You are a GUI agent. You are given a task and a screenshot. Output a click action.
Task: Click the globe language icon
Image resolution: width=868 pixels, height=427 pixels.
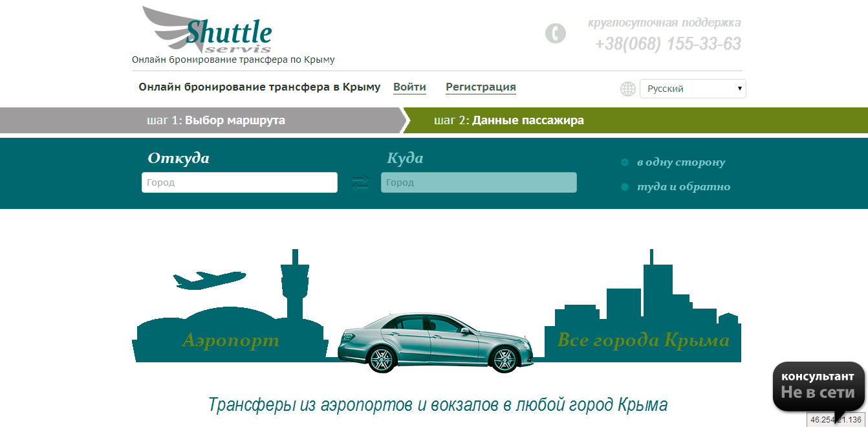pyautogui.click(x=628, y=89)
